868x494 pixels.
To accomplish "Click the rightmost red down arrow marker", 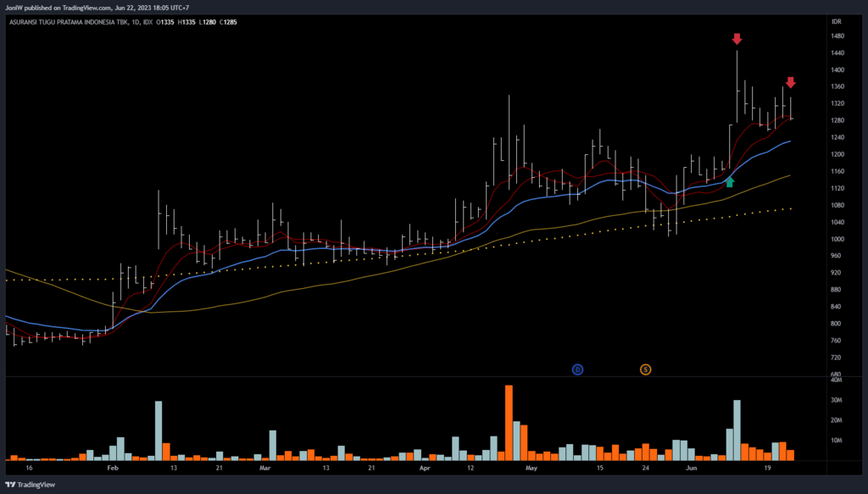I will pos(790,82).
